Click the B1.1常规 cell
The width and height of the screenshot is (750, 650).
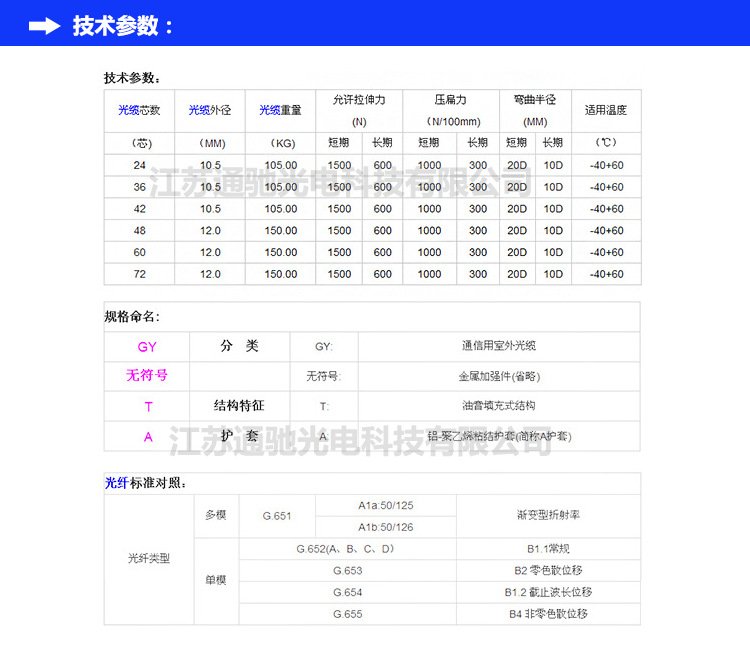pos(548,549)
